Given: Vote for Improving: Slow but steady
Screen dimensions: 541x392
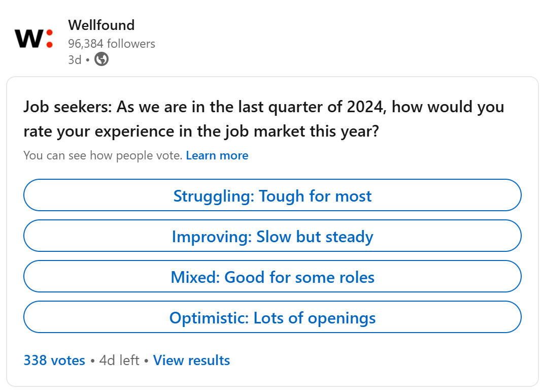Looking at the screenshot, I should pos(272,236).
